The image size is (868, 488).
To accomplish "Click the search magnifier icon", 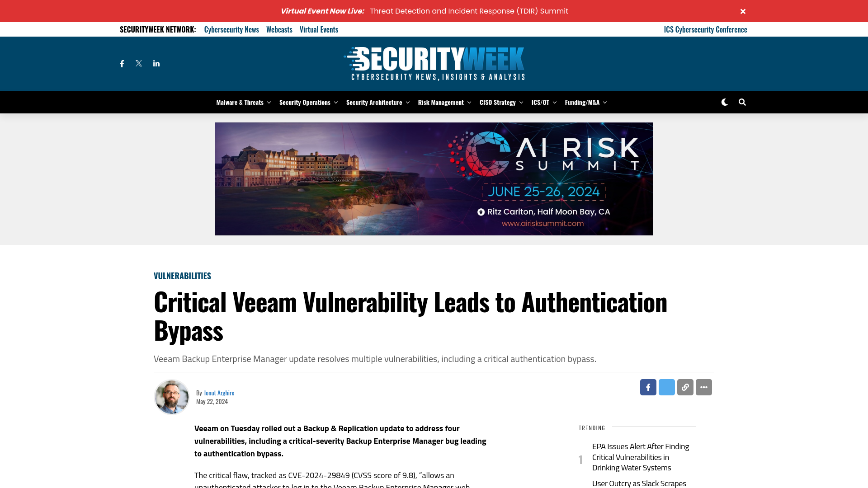I will tap(742, 102).
